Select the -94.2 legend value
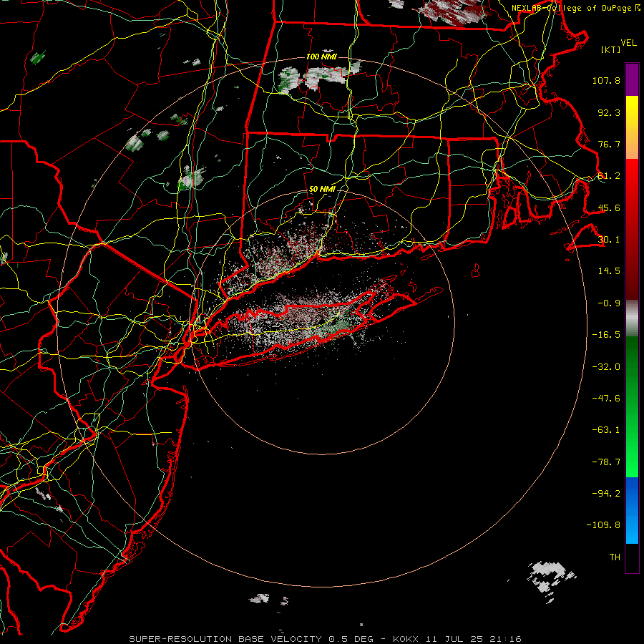The image size is (644, 644). point(606,494)
